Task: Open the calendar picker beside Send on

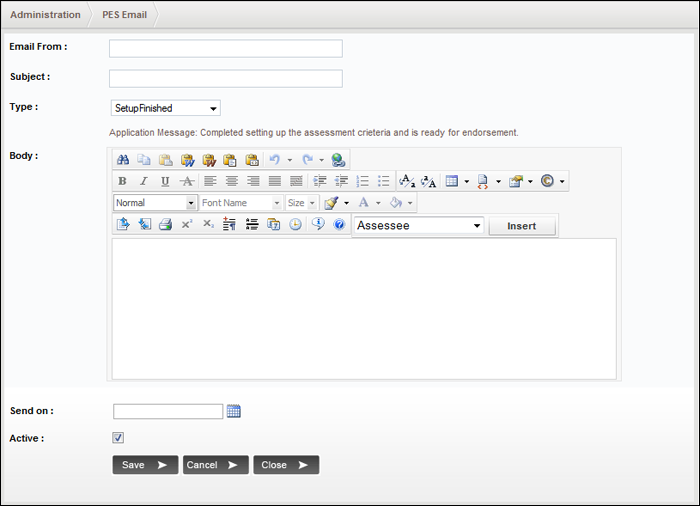Action: tap(233, 411)
